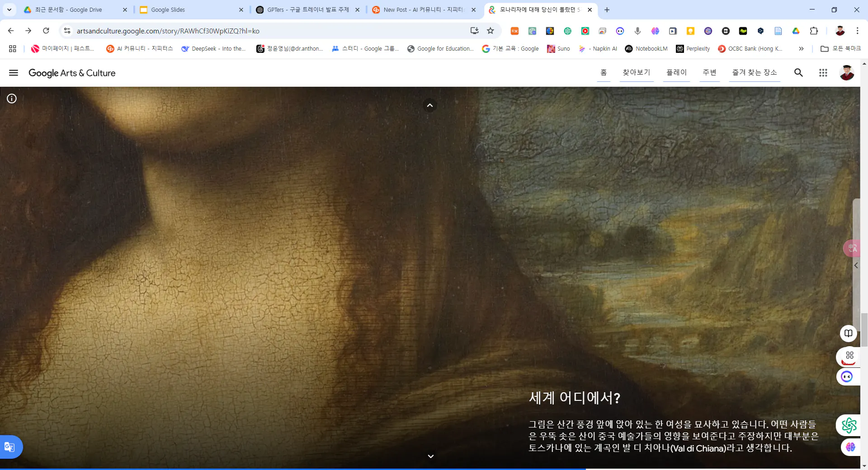868x470 pixels.
Task: Open the 홈 navigation tab
Action: pos(604,72)
